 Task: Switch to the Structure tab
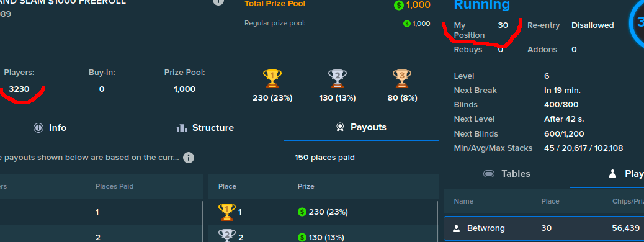click(x=205, y=128)
